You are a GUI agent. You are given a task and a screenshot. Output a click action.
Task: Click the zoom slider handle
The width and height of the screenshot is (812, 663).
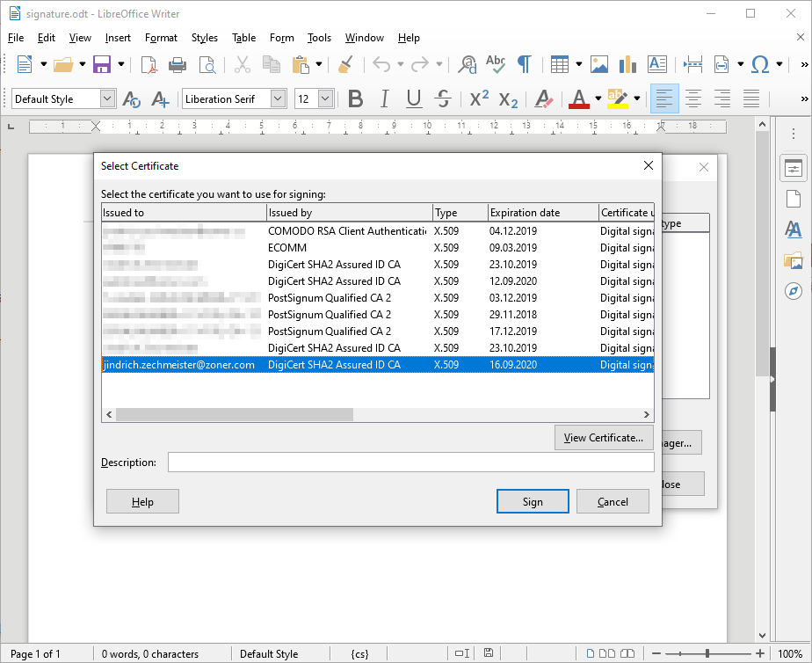[x=707, y=653]
